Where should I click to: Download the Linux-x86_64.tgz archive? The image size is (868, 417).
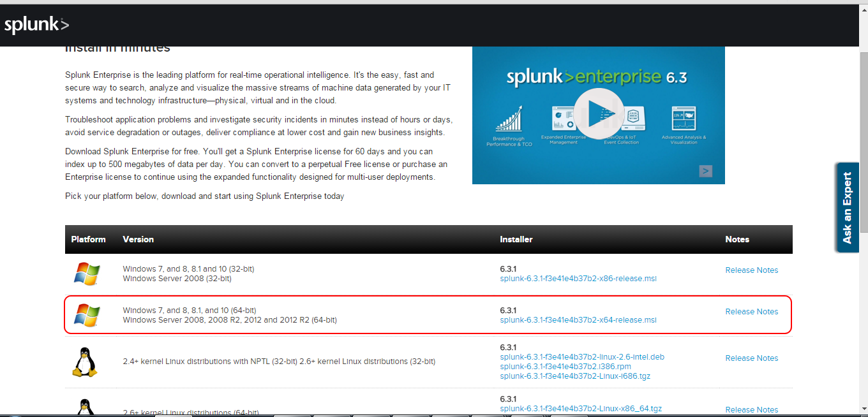581,409
